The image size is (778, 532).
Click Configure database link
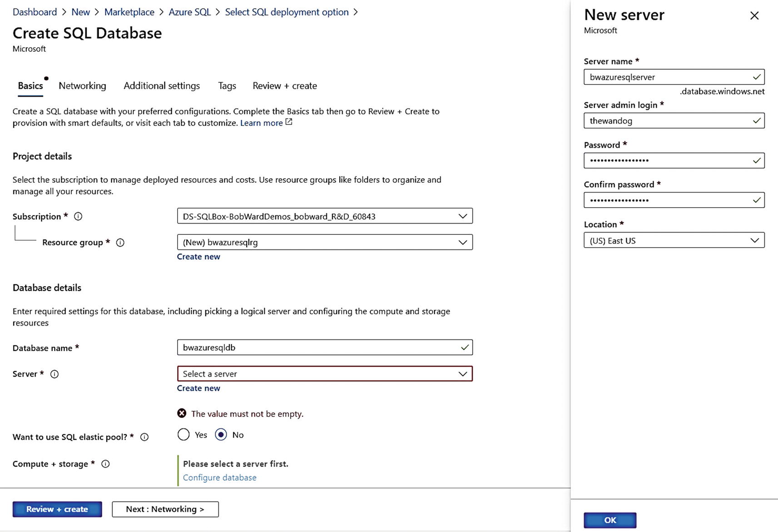point(220,477)
